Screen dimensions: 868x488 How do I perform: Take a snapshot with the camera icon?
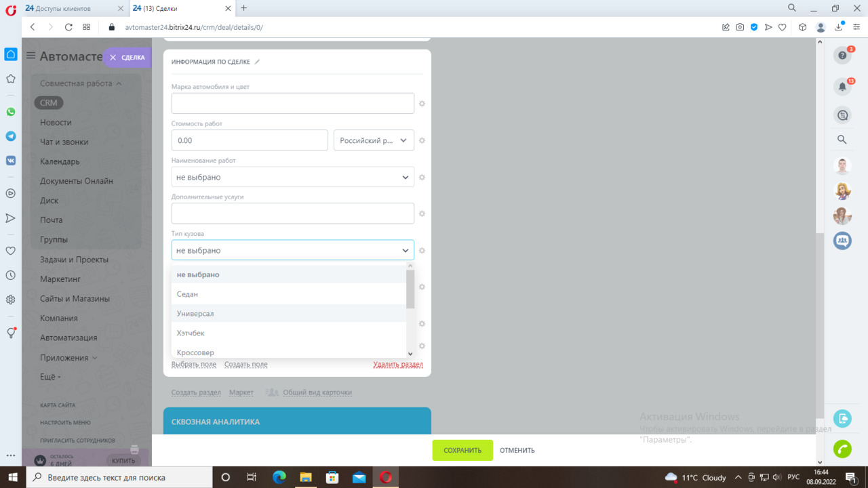[x=740, y=27]
